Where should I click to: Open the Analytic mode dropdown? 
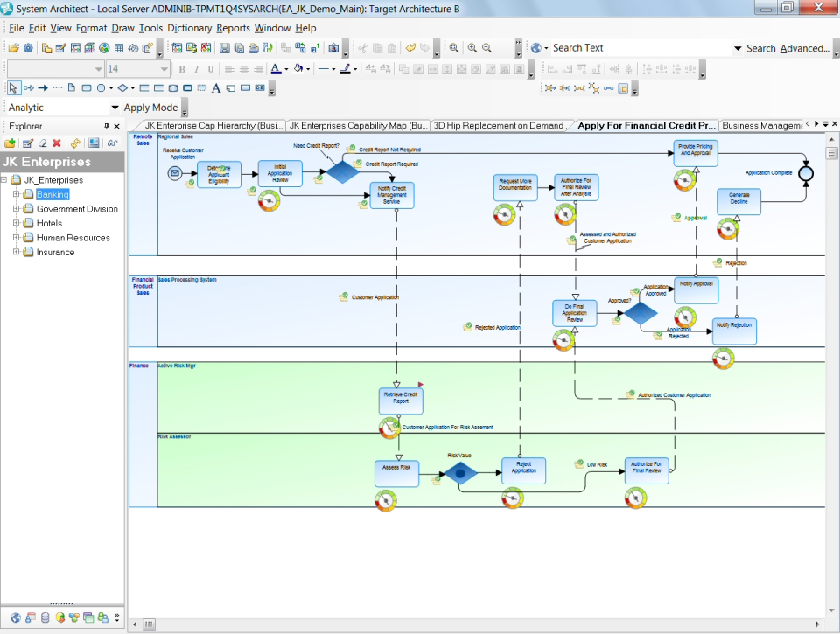click(114, 107)
